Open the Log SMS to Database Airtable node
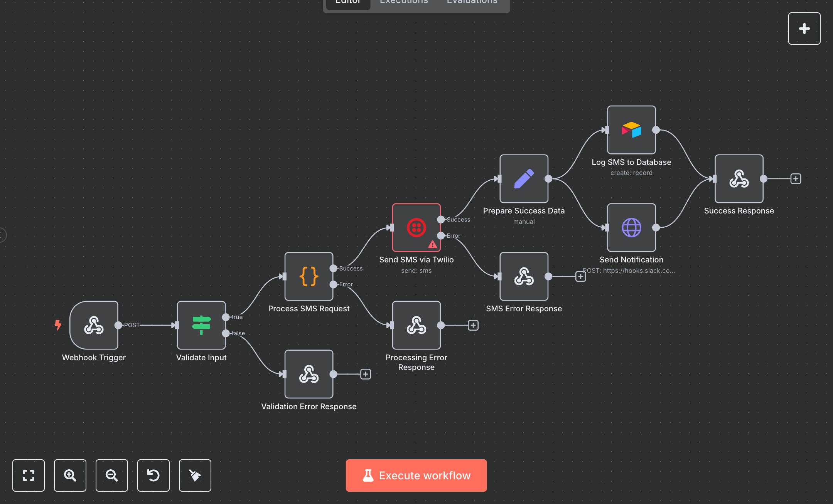This screenshot has height=504, width=833. point(631,130)
